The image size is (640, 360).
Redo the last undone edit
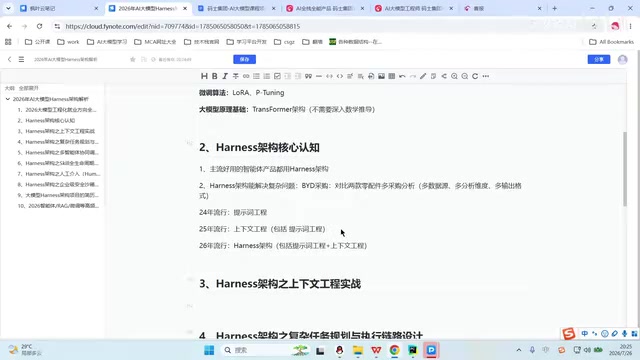pos(413,76)
